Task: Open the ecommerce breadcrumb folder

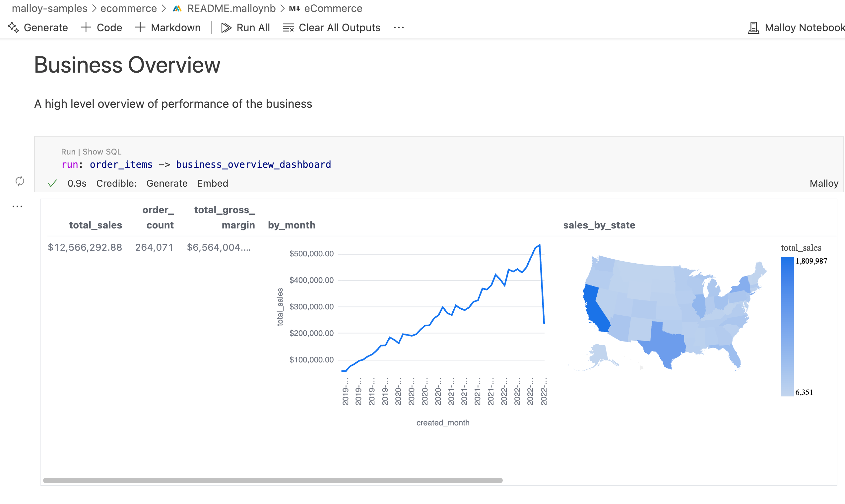Action: (x=128, y=8)
